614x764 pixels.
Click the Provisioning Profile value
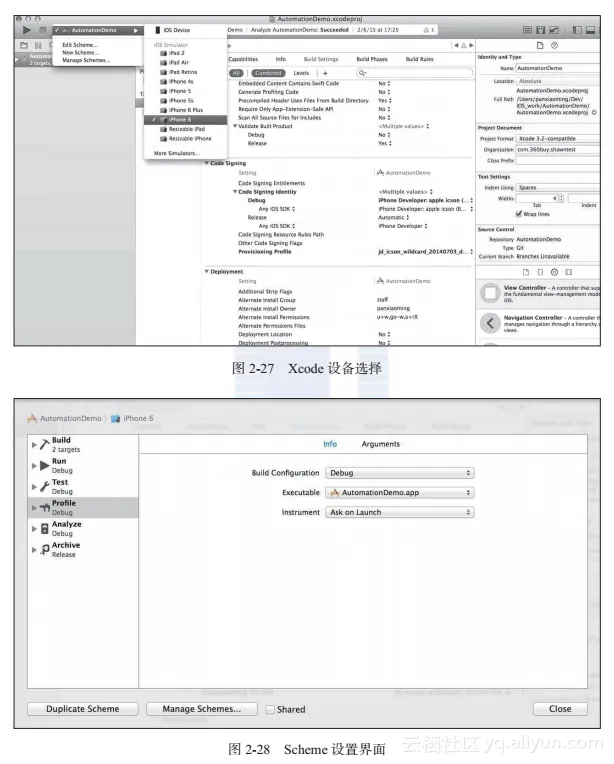pos(425,252)
